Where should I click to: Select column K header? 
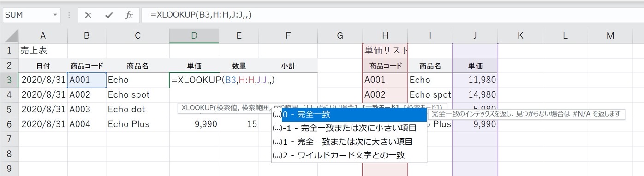tap(520, 36)
